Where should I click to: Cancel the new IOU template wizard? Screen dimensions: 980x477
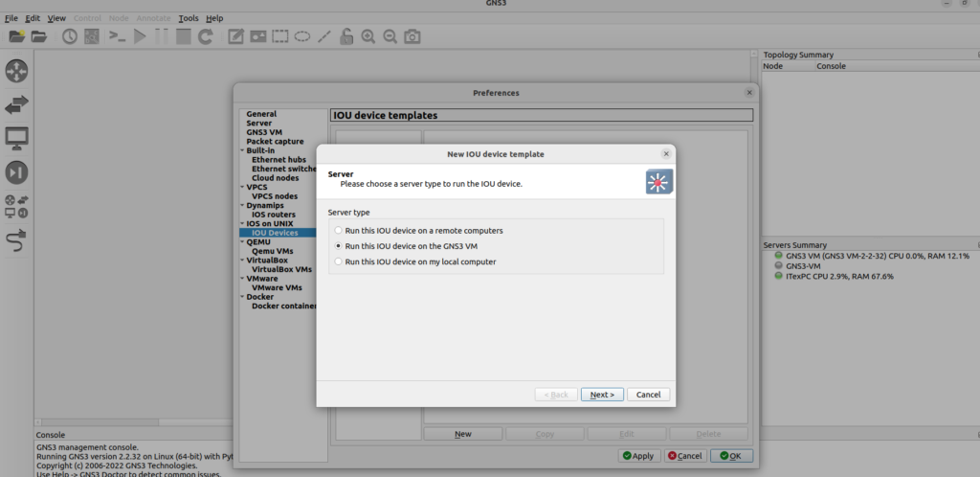(x=649, y=395)
